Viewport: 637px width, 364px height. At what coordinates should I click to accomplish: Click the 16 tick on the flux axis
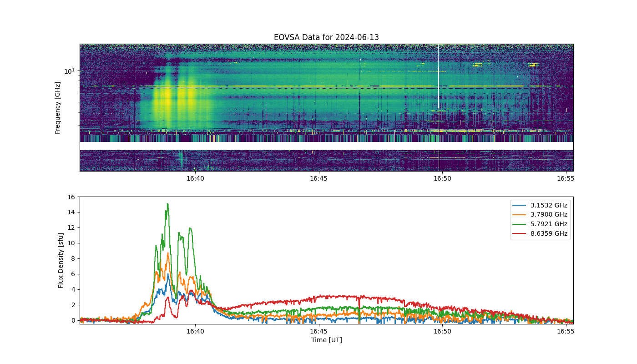pyautogui.click(x=71, y=197)
